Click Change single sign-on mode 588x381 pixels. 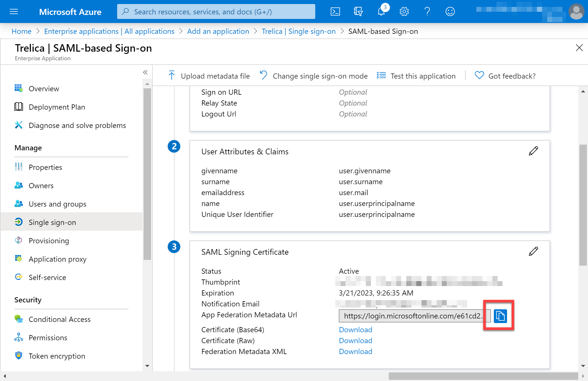314,76
